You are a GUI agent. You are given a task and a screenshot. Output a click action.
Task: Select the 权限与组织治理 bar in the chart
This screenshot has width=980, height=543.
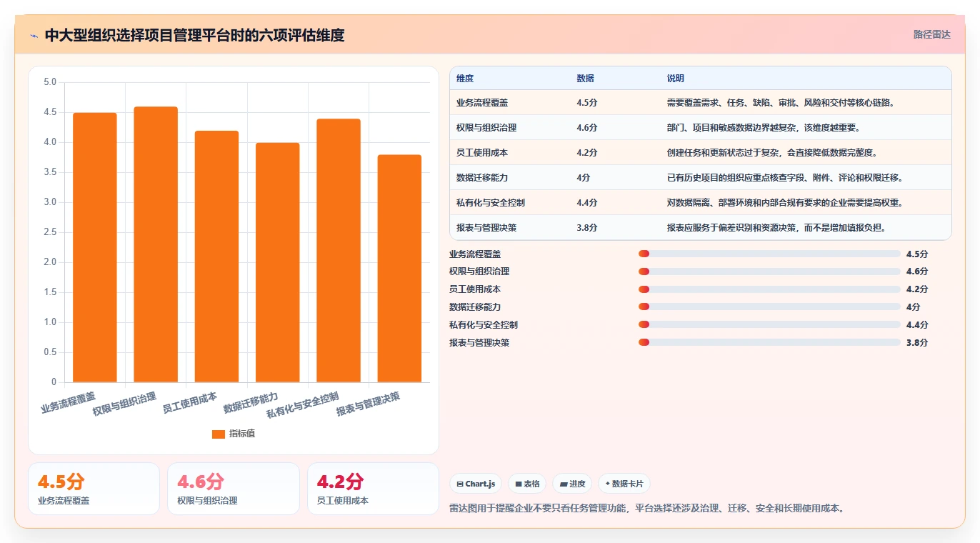[156, 244]
